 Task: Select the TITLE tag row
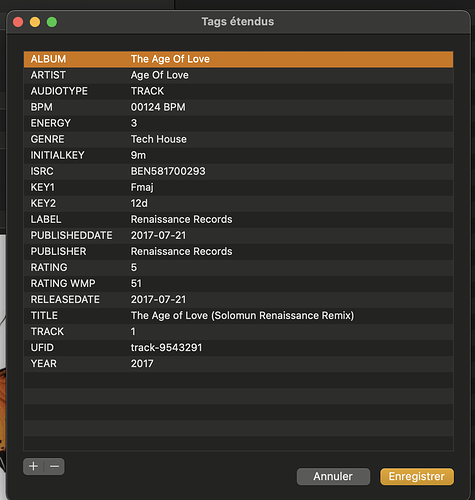(238, 315)
